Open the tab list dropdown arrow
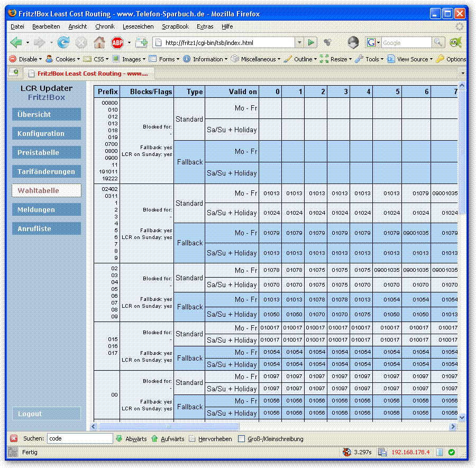 tap(462, 73)
